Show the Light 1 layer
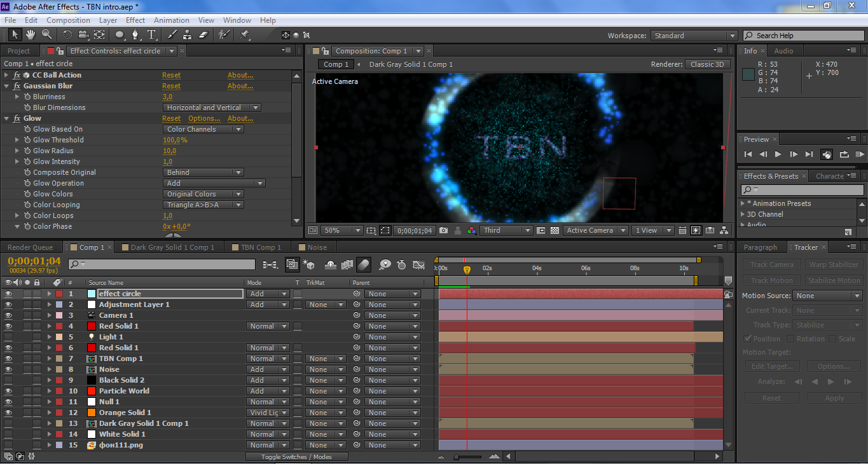The height and width of the screenshot is (464, 868). [x=8, y=337]
